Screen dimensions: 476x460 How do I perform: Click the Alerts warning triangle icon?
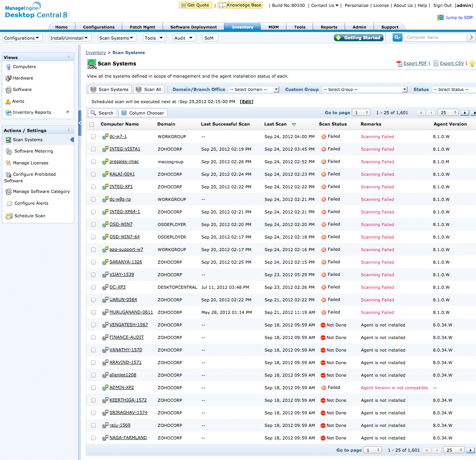point(8,102)
